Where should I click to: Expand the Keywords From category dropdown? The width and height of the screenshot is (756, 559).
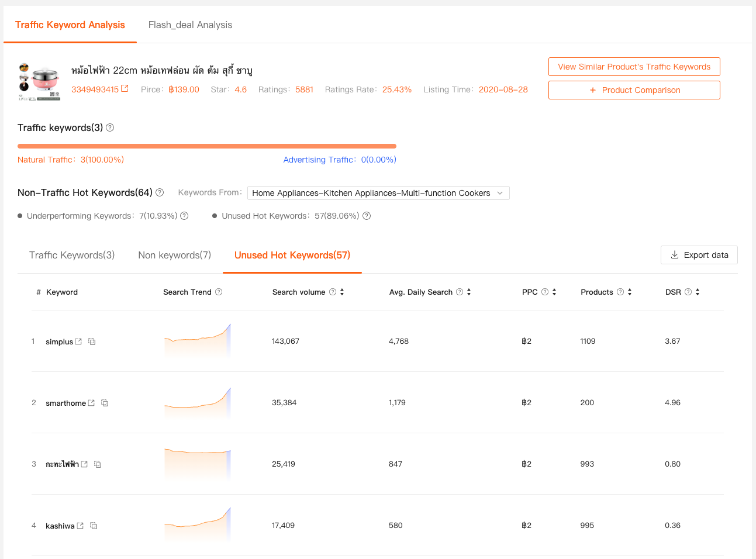(x=378, y=193)
